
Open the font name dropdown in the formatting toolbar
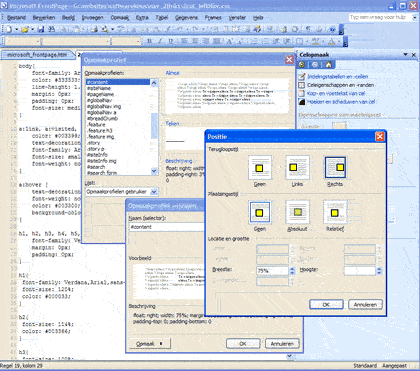click(x=108, y=41)
